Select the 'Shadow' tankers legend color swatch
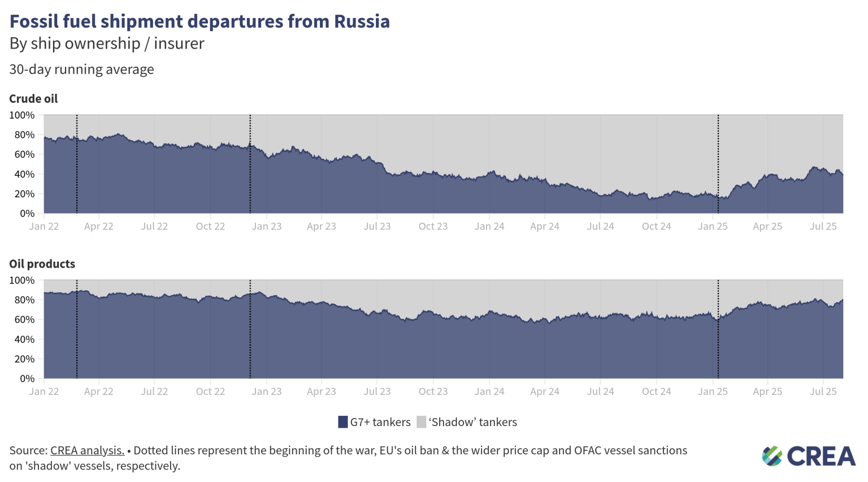The height and width of the screenshot is (482, 868). (421, 422)
